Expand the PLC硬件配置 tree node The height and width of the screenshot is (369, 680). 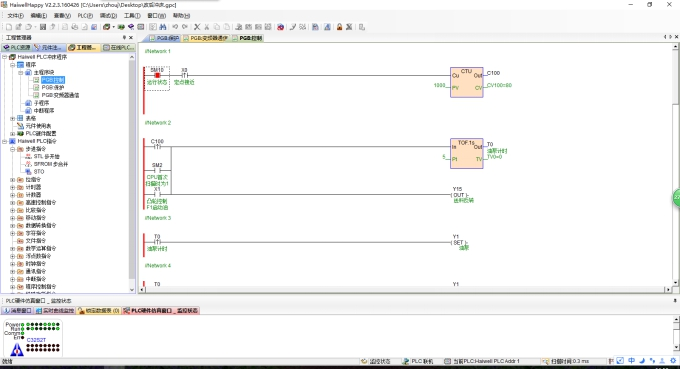[x=13, y=134]
